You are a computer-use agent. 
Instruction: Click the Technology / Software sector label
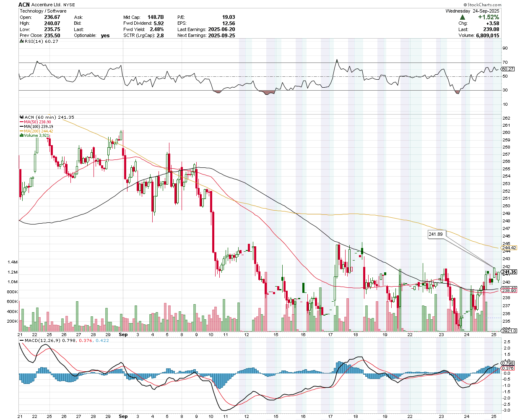43,11
